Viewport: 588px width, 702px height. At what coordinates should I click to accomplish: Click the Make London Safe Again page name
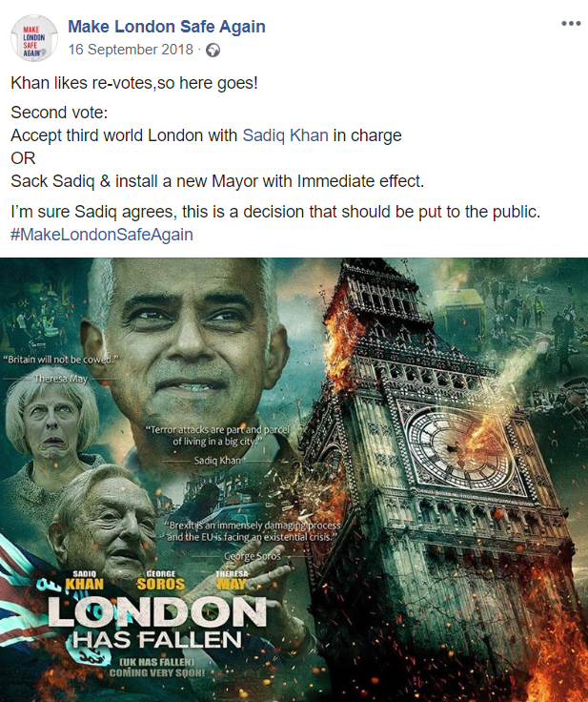tap(167, 27)
